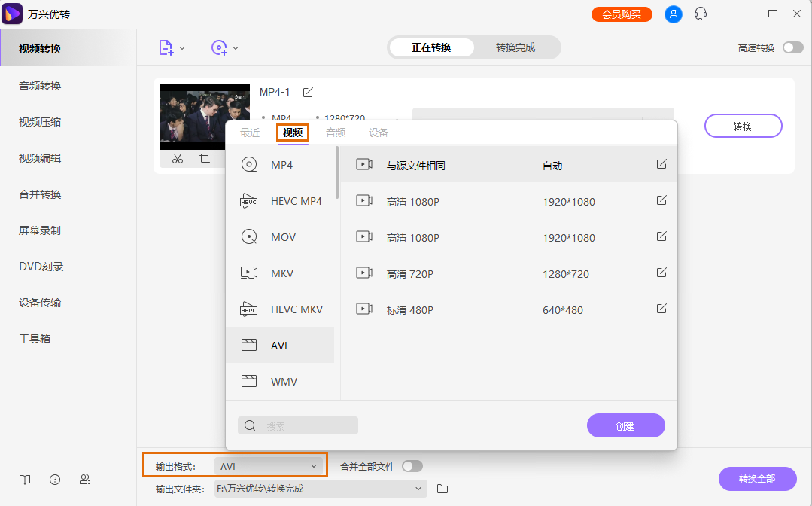Click the edit icon next to MP4-1 name

308,92
